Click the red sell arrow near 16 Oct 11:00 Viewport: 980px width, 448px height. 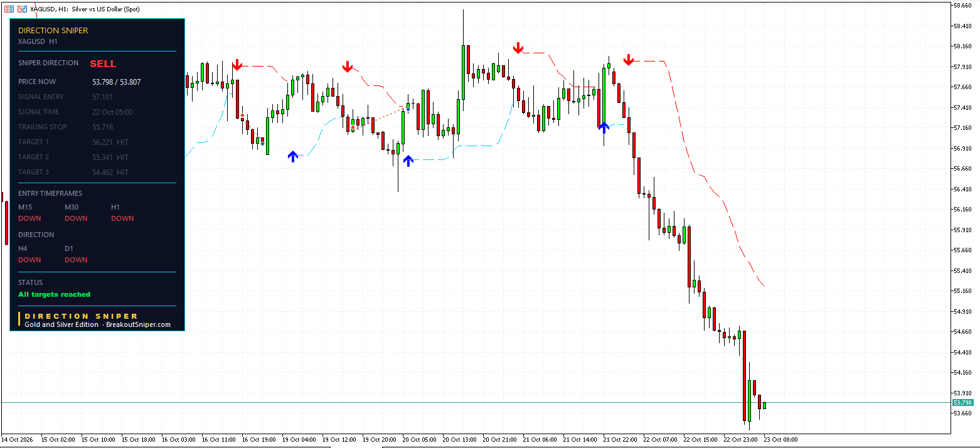point(237,65)
